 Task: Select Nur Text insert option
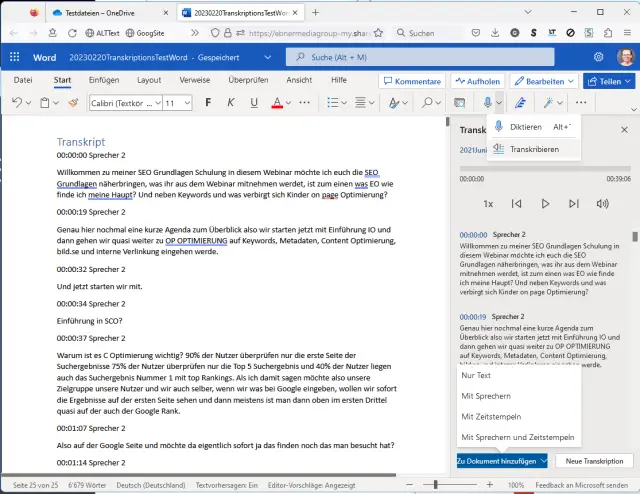tap(476, 375)
